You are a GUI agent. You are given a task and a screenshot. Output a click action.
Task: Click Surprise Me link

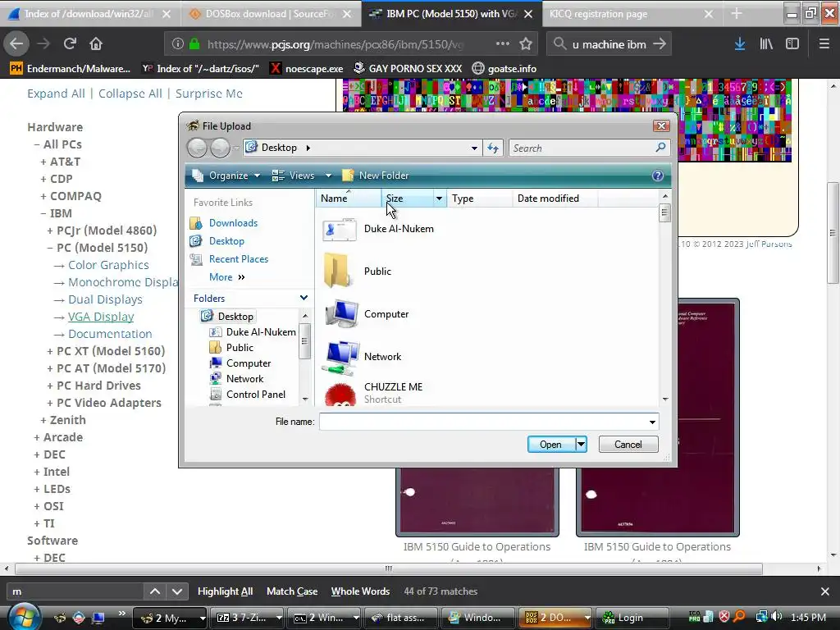point(209,94)
